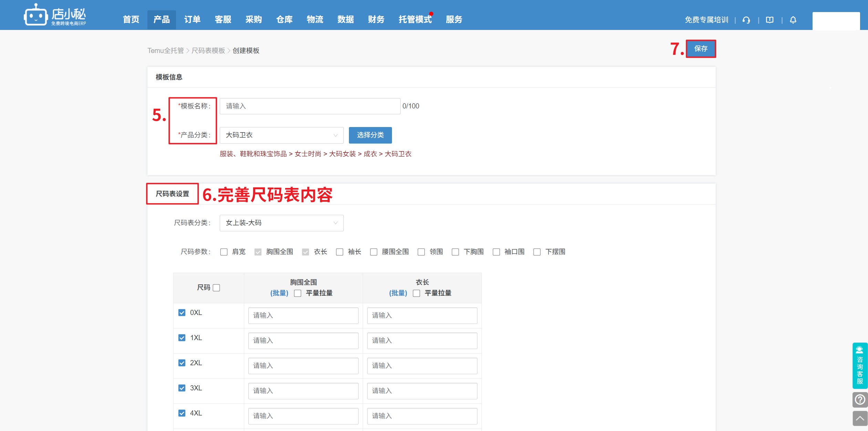The height and width of the screenshot is (431, 868).
Task: Open the notifications bell icon
Action: [x=793, y=20]
